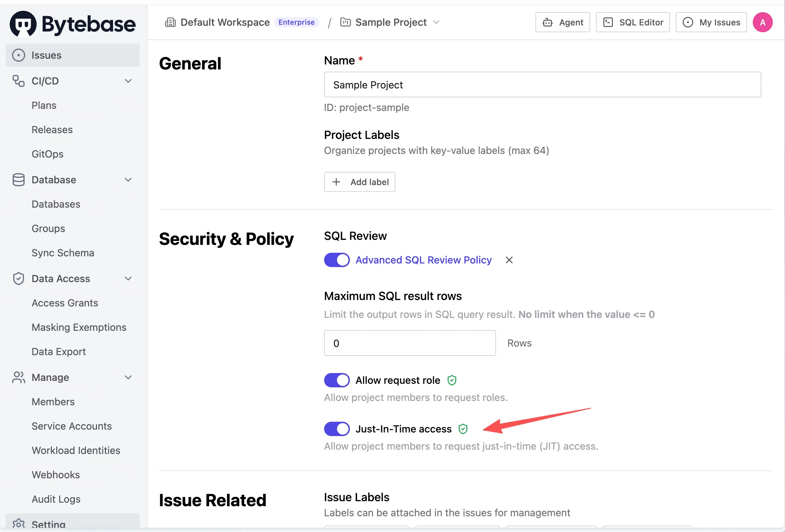Open the Sample Project dropdown chevron
785x532 pixels.
436,22
